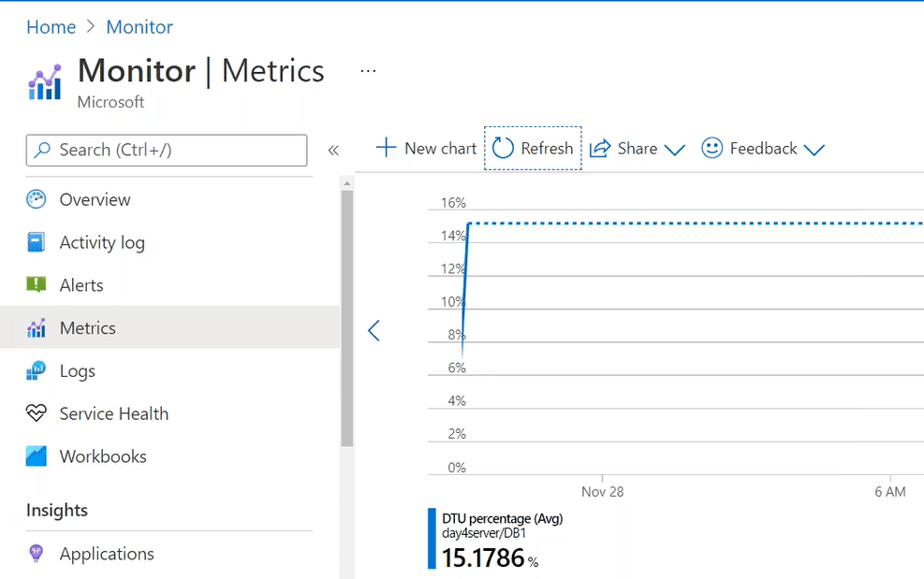Click the Monitor breadcrumb link
The height and width of the screenshot is (579, 924).
[139, 27]
